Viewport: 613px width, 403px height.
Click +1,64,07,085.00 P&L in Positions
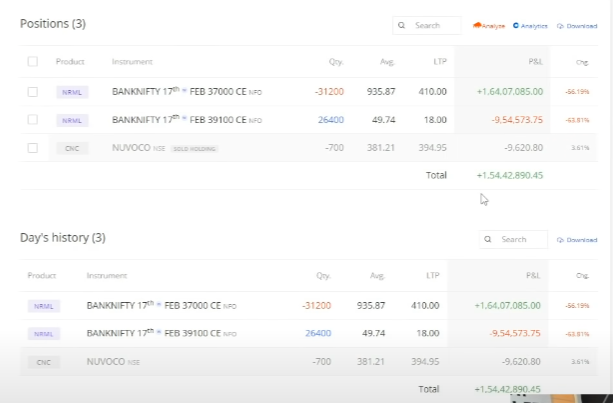510,91
